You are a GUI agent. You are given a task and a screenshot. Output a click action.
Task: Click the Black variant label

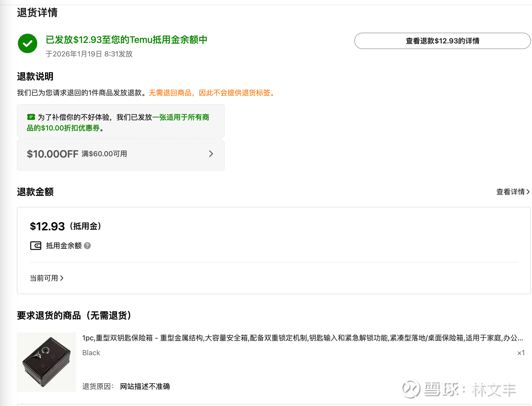[x=91, y=353]
